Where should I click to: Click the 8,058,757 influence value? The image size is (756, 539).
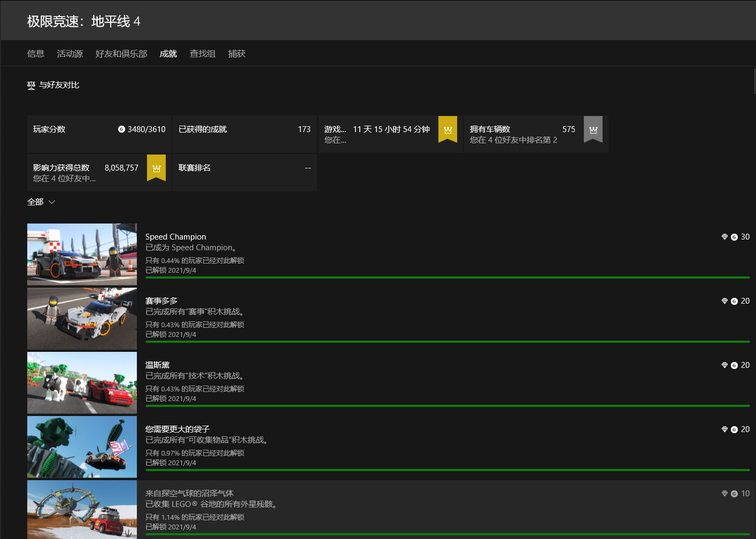(x=121, y=168)
